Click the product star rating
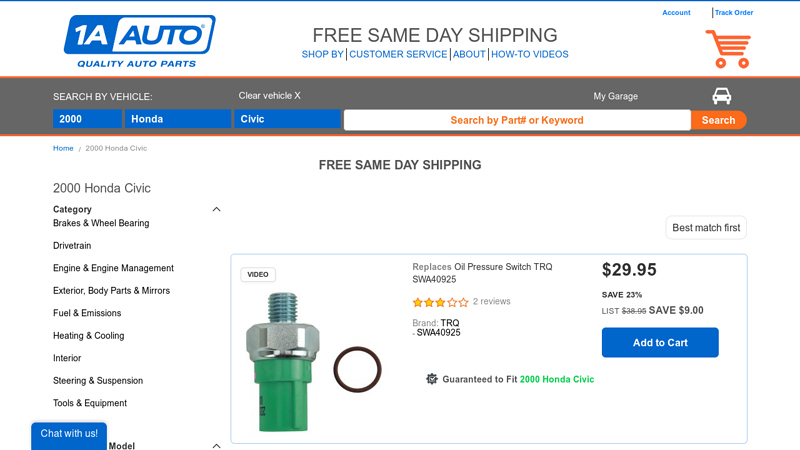This screenshot has height=450, width=800. coord(440,302)
